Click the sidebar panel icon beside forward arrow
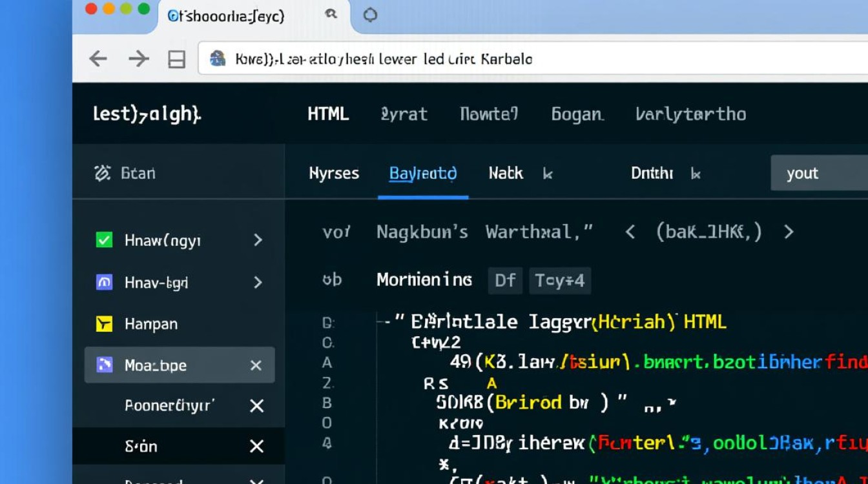This screenshot has height=484, width=868. 176,59
